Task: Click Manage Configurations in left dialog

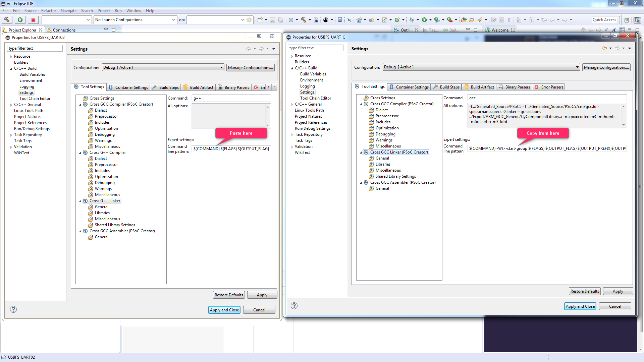Action: [x=251, y=67]
